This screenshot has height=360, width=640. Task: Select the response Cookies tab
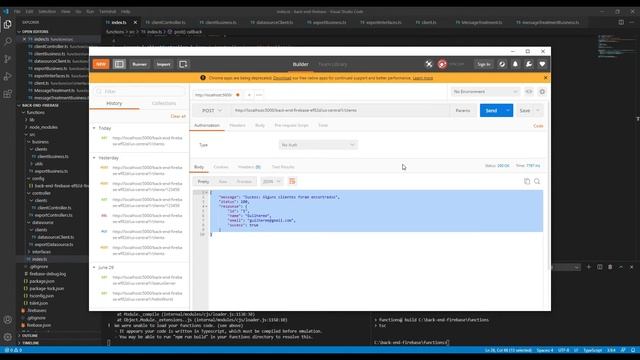pos(221,167)
